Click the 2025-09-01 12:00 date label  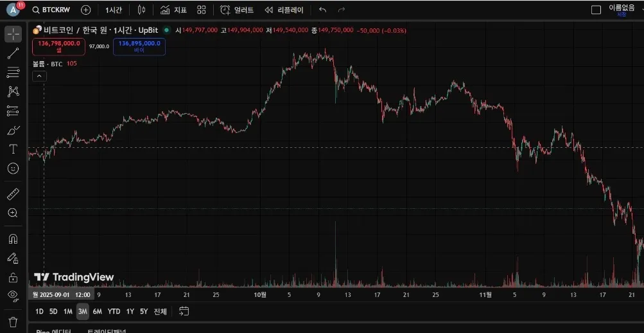61,294
